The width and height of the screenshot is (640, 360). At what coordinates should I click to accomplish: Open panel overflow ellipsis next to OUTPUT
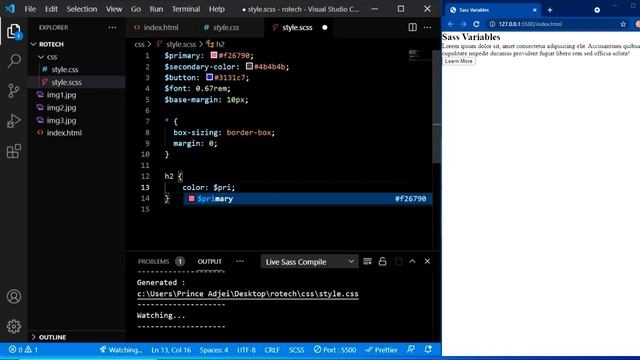[240, 261]
